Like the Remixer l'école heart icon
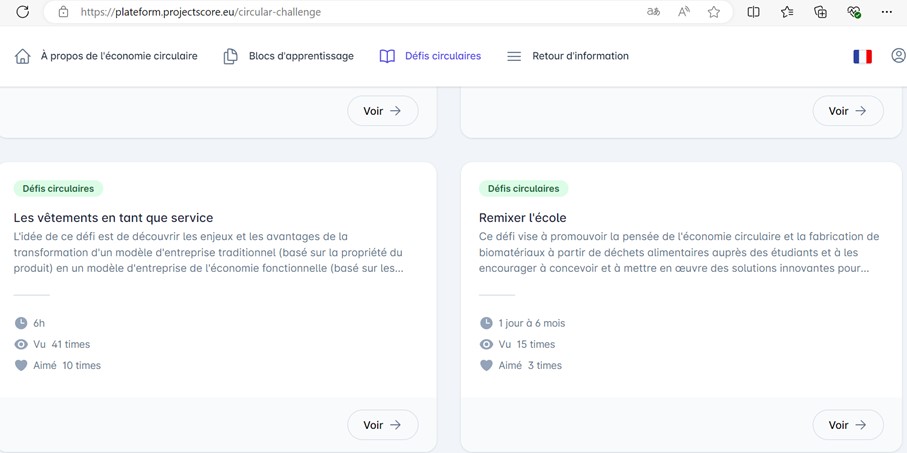907x453 pixels. (x=486, y=365)
